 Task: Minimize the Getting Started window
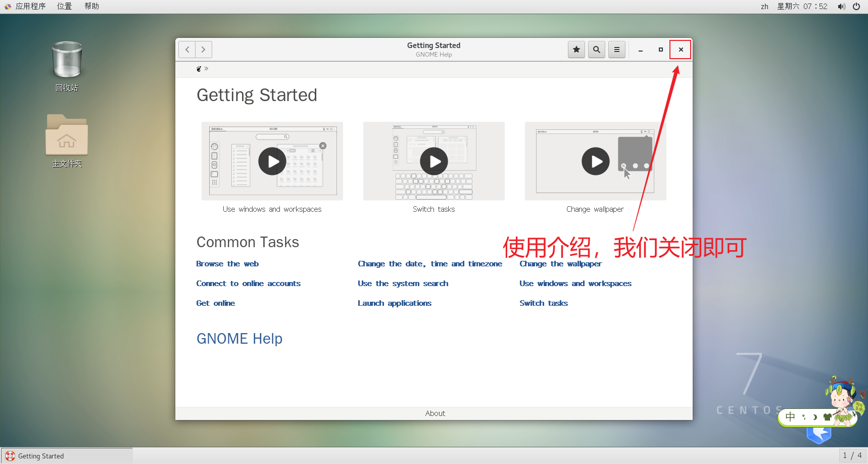point(641,50)
